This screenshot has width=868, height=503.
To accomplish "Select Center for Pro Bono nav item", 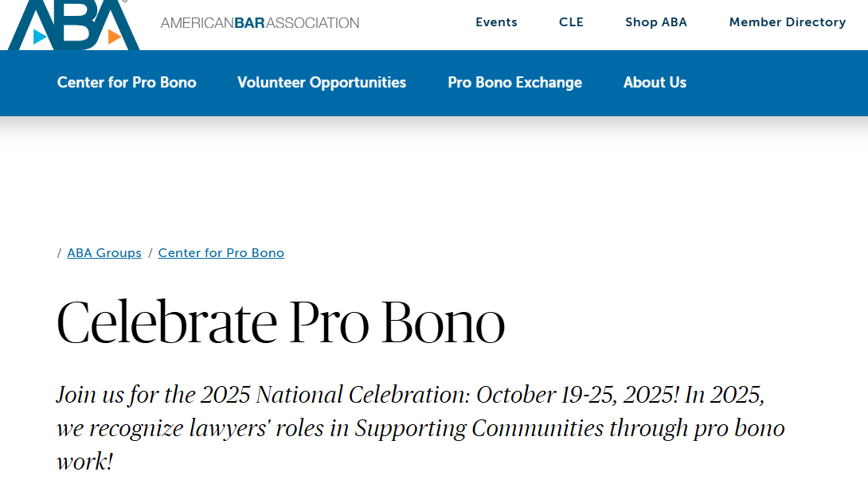I will (127, 83).
